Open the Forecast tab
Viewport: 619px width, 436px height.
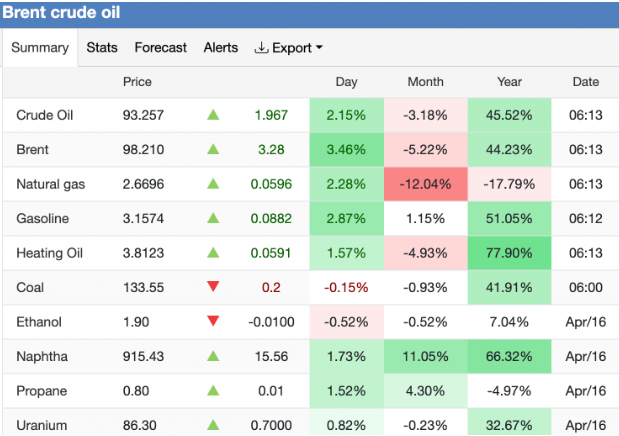pos(160,48)
